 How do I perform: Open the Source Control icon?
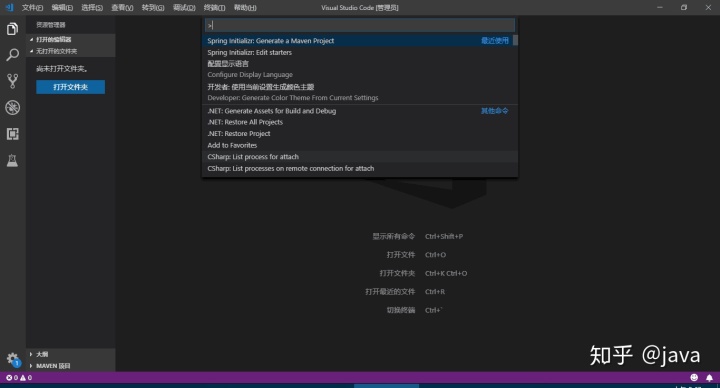pyautogui.click(x=12, y=81)
